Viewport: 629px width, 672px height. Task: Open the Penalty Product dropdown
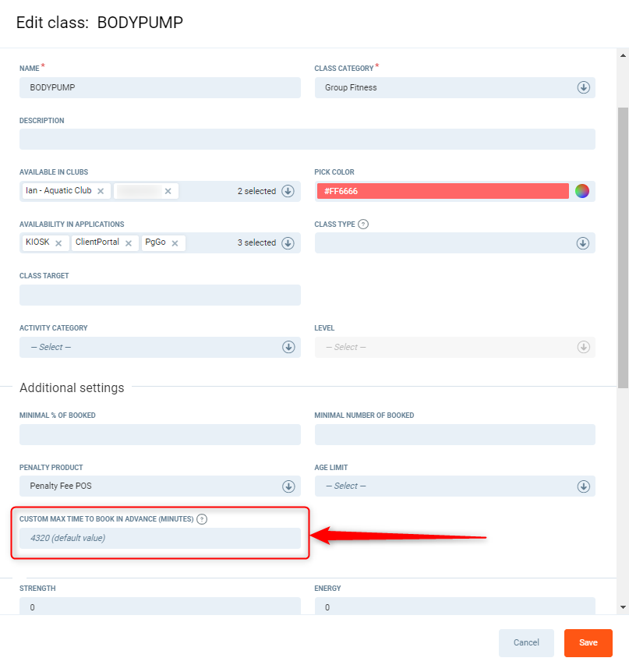[x=288, y=486]
